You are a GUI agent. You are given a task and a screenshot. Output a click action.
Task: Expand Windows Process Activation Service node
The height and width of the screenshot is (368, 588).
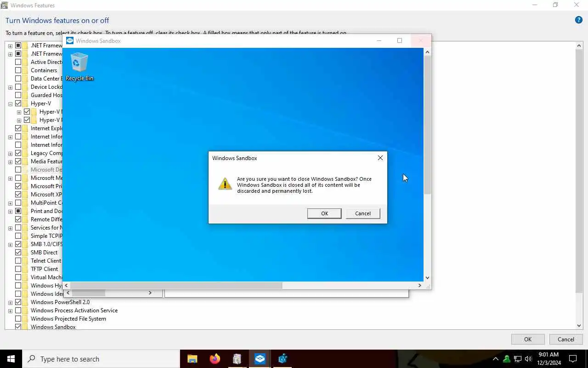pyautogui.click(x=10, y=310)
